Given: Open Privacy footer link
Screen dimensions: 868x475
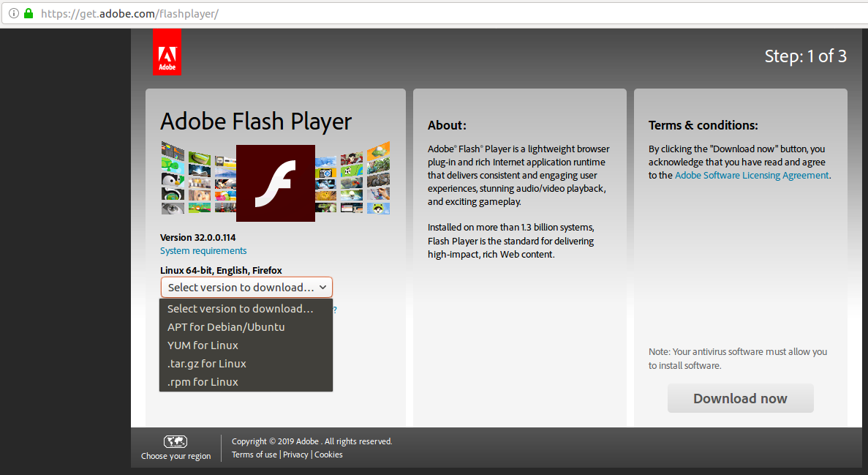Looking at the screenshot, I should pyautogui.click(x=295, y=455).
